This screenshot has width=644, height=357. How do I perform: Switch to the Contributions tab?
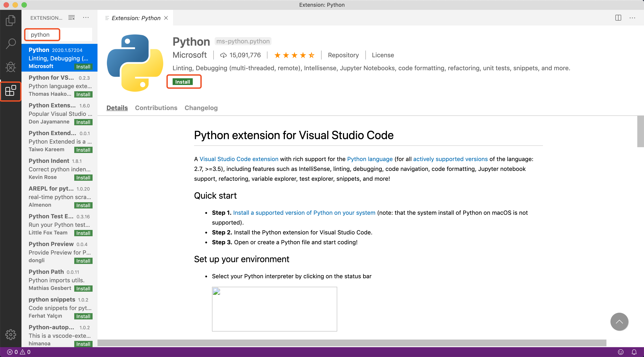(156, 108)
